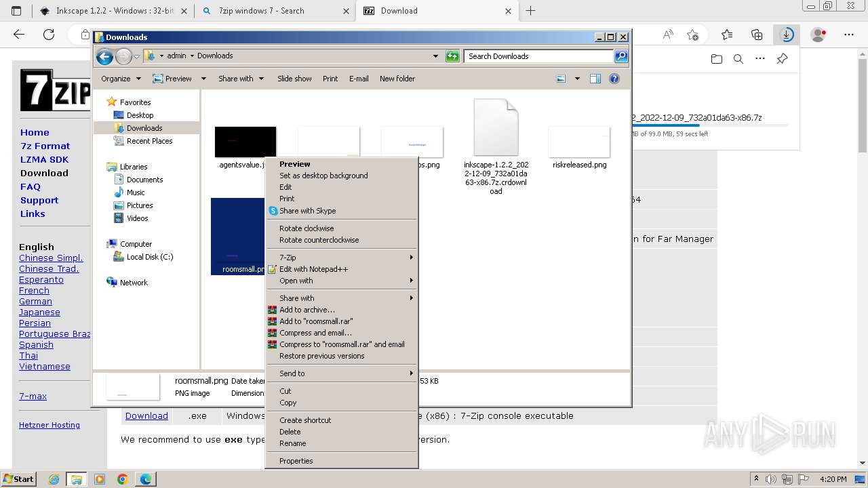The width and height of the screenshot is (868, 488).
Task: Click the admin breadcrumb in address bar
Action: click(x=176, y=56)
